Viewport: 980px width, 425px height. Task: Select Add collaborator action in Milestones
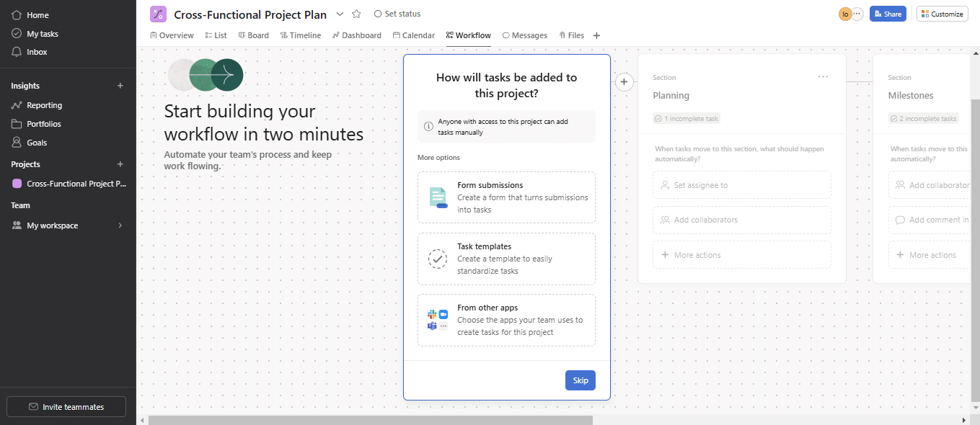pos(931,185)
